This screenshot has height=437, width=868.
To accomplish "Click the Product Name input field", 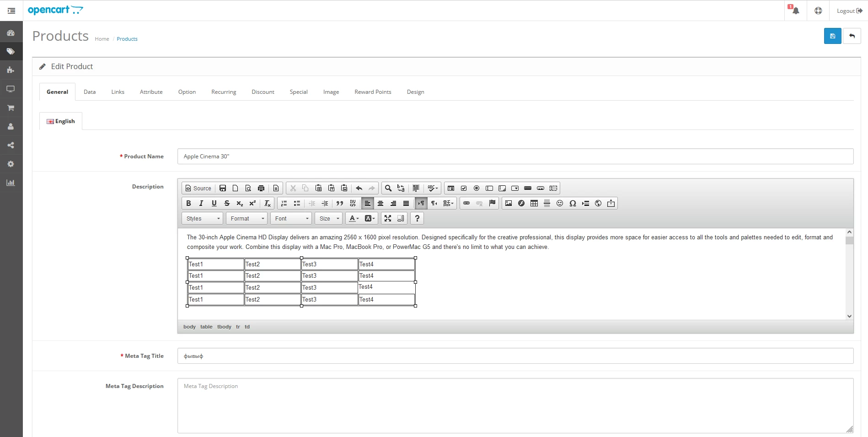I will [x=515, y=156].
